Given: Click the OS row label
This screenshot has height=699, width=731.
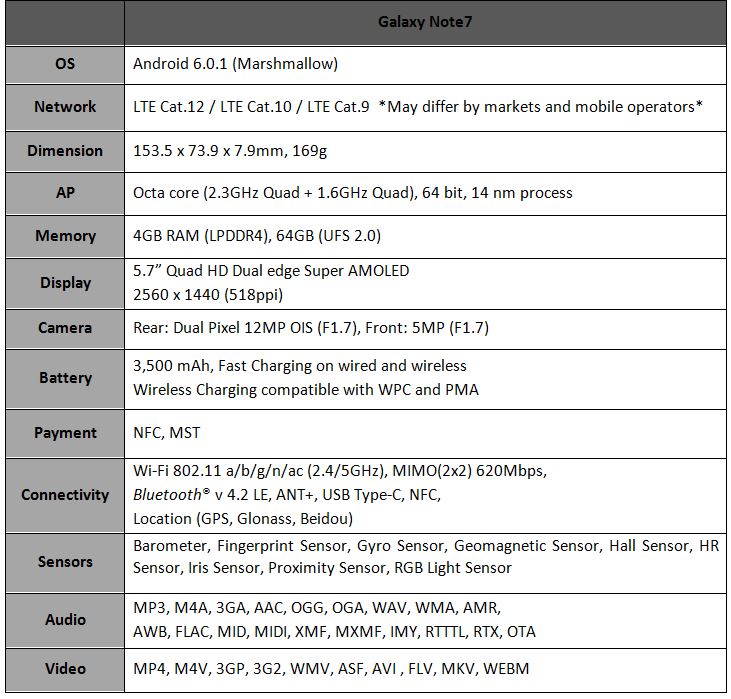Looking at the screenshot, I should (65, 64).
